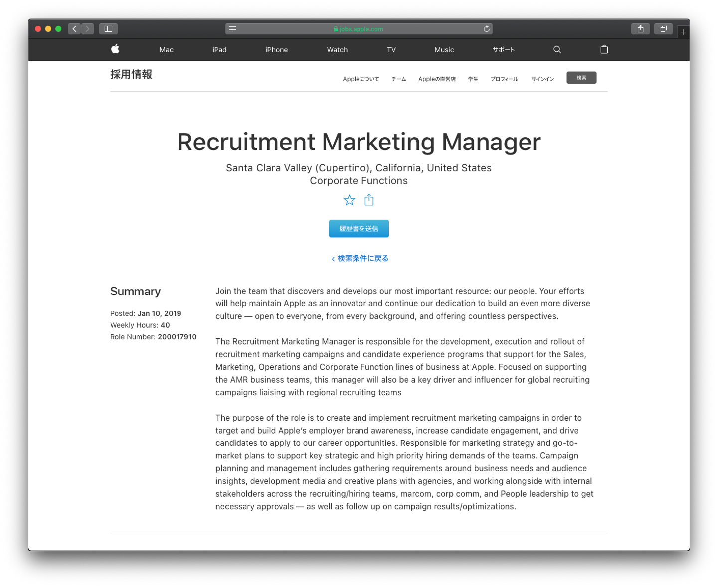Open the 学生 link

pyautogui.click(x=473, y=79)
